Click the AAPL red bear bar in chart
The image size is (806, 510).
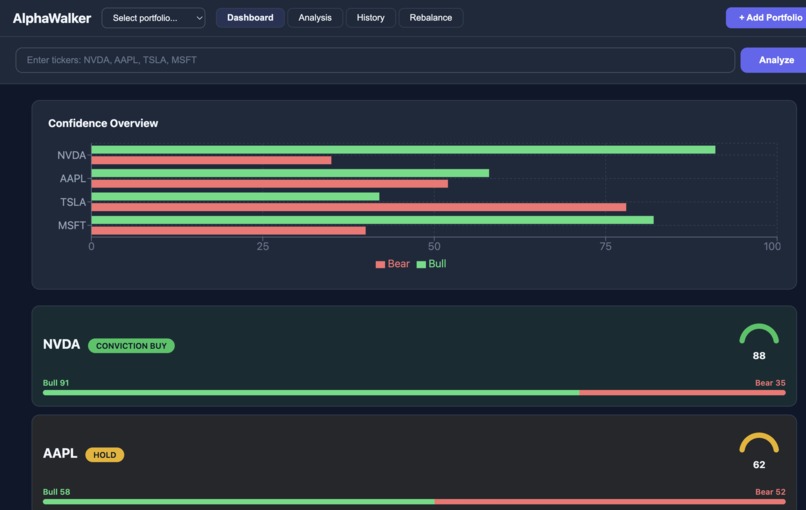(x=270, y=184)
